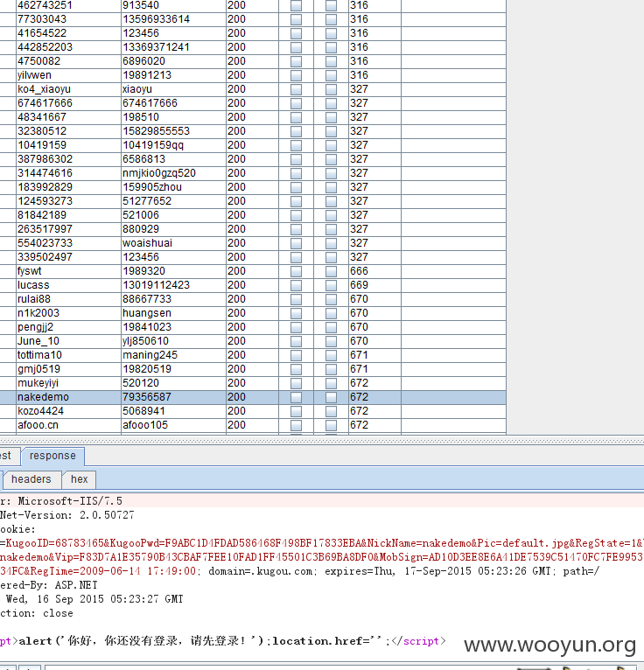Select password cell 520120
644x670 pixels.
(173, 383)
